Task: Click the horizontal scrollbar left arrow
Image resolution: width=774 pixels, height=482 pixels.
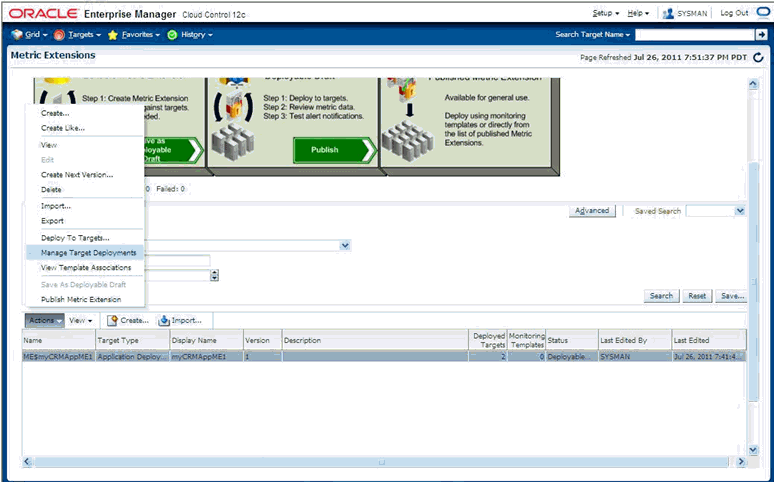Action: point(28,462)
